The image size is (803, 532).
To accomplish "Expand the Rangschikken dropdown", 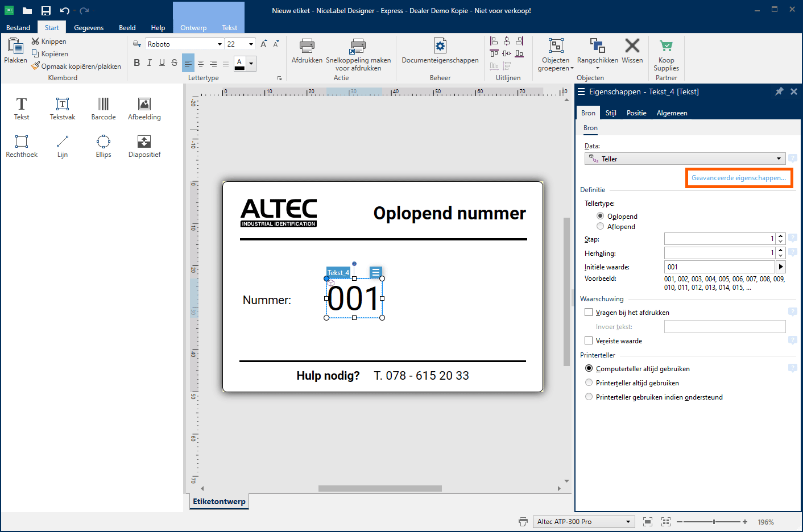I will 598,68.
